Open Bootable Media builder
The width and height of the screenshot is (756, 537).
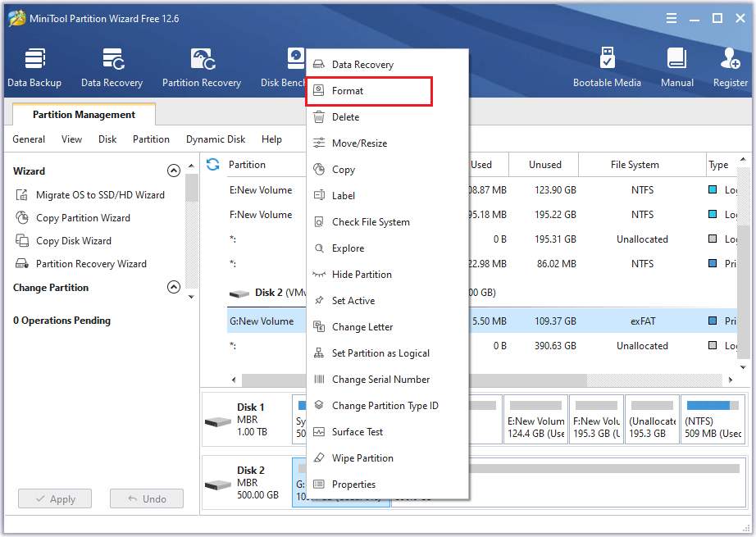(607, 68)
